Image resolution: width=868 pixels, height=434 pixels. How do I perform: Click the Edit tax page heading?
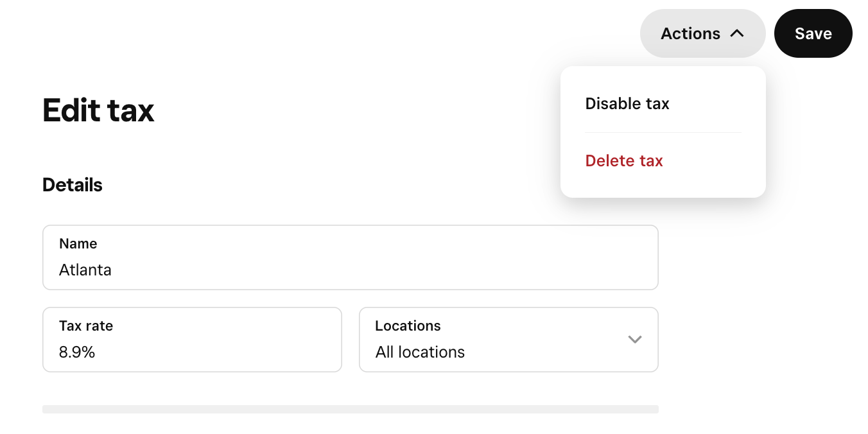pyautogui.click(x=98, y=110)
